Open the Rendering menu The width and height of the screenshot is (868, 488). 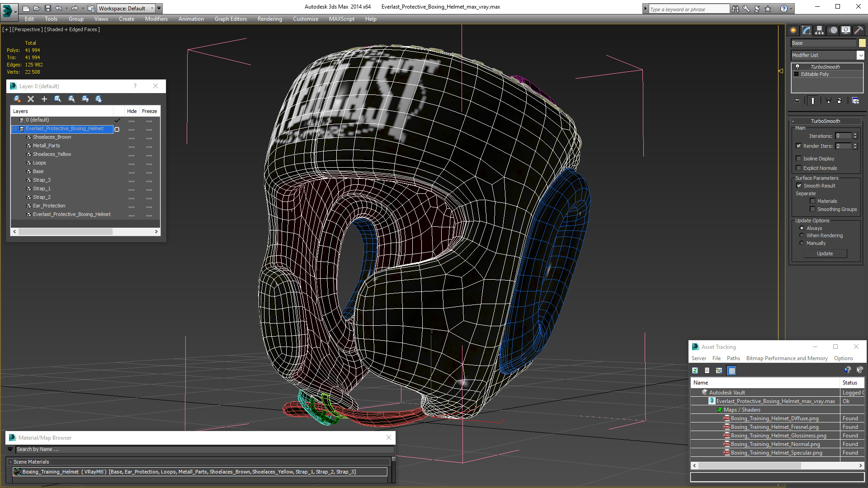pyautogui.click(x=269, y=19)
